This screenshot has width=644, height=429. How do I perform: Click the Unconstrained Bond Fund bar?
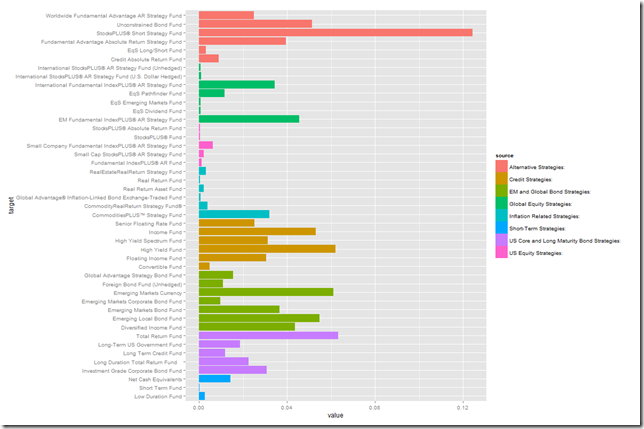(255, 24)
